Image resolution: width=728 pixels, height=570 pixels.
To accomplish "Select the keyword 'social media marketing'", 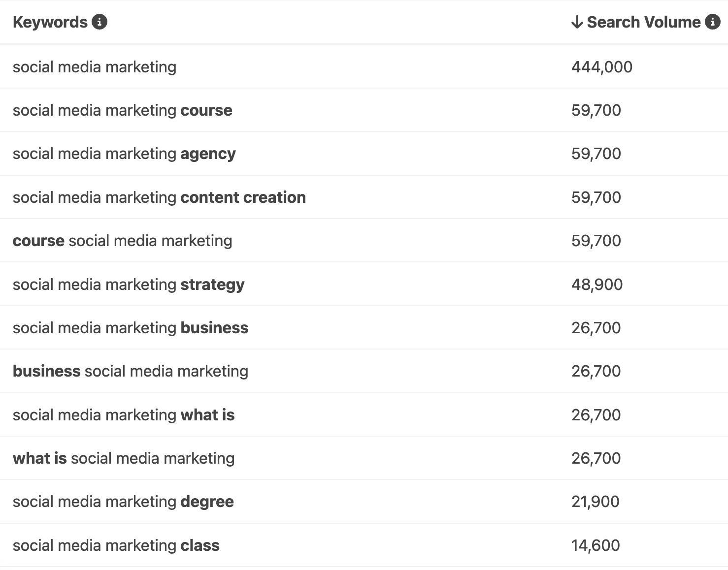I will click(x=95, y=66).
